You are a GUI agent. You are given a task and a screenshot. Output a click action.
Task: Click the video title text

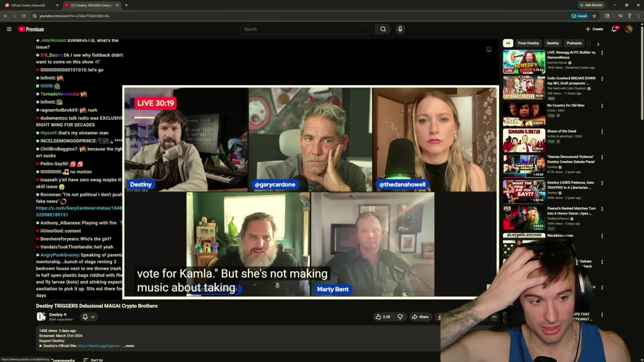(x=97, y=306)
